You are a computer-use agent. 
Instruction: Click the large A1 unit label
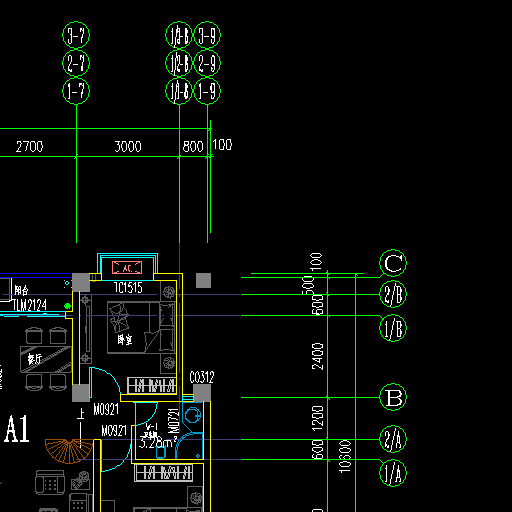point(17,429)
